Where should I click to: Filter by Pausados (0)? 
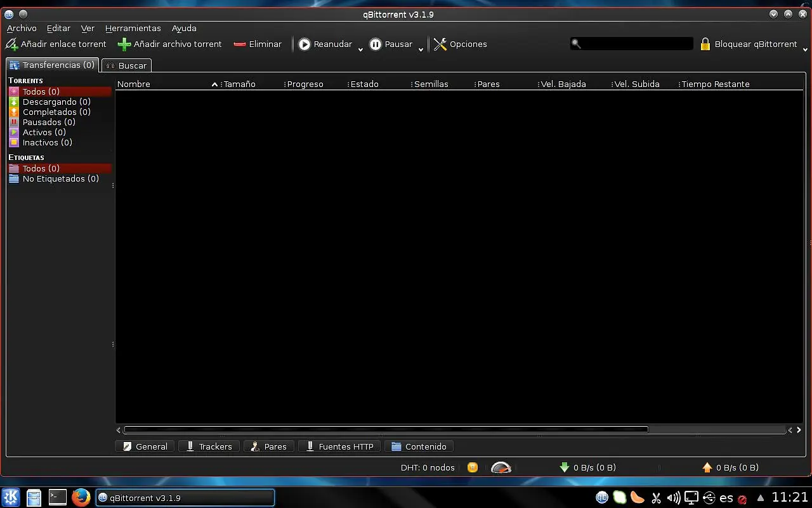click(x=60, y=122)
